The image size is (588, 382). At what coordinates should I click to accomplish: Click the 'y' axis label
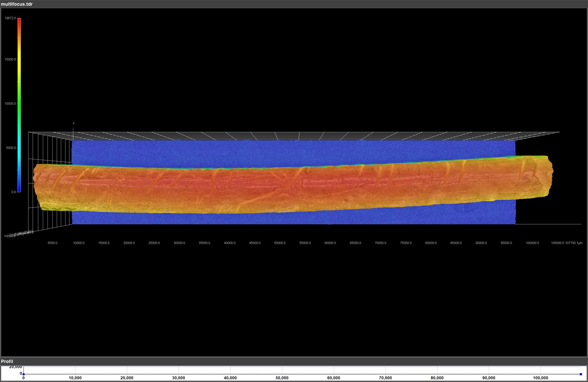coord(74,123)
